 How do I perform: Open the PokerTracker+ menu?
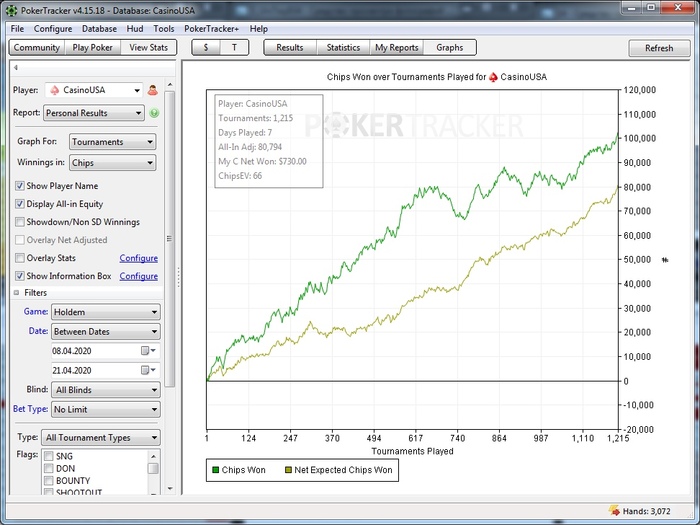(x=212, y=29)
